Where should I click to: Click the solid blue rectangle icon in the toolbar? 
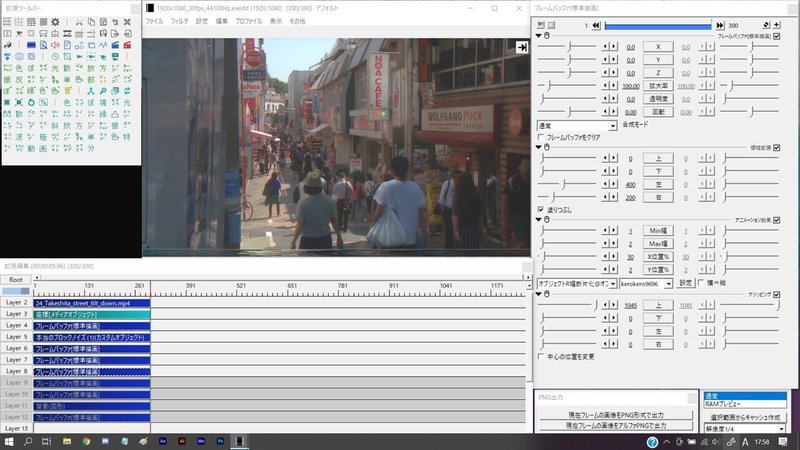(31, 45)
